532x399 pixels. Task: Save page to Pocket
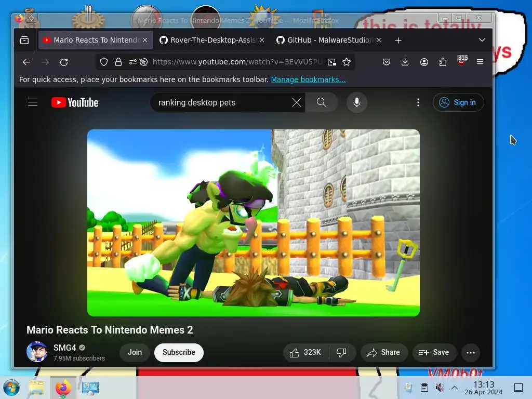[x=387, y=62]
